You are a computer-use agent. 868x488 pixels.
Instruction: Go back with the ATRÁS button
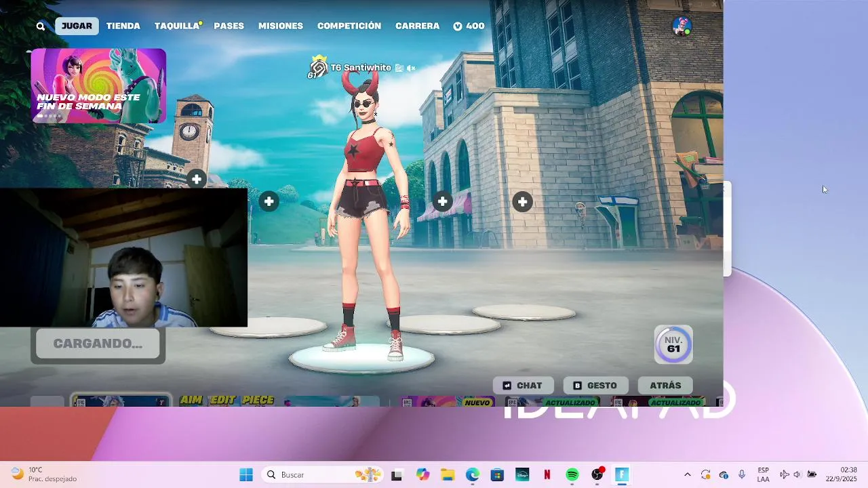coord(665,386)
